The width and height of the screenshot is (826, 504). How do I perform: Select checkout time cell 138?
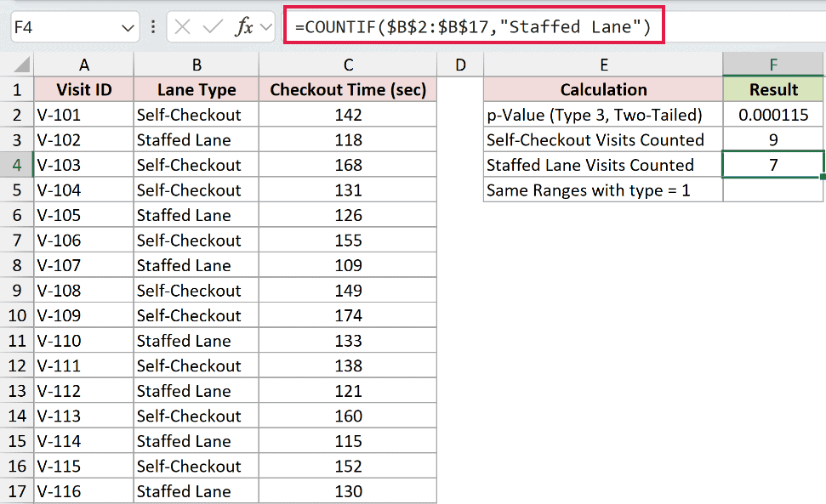tap(348, 365)
